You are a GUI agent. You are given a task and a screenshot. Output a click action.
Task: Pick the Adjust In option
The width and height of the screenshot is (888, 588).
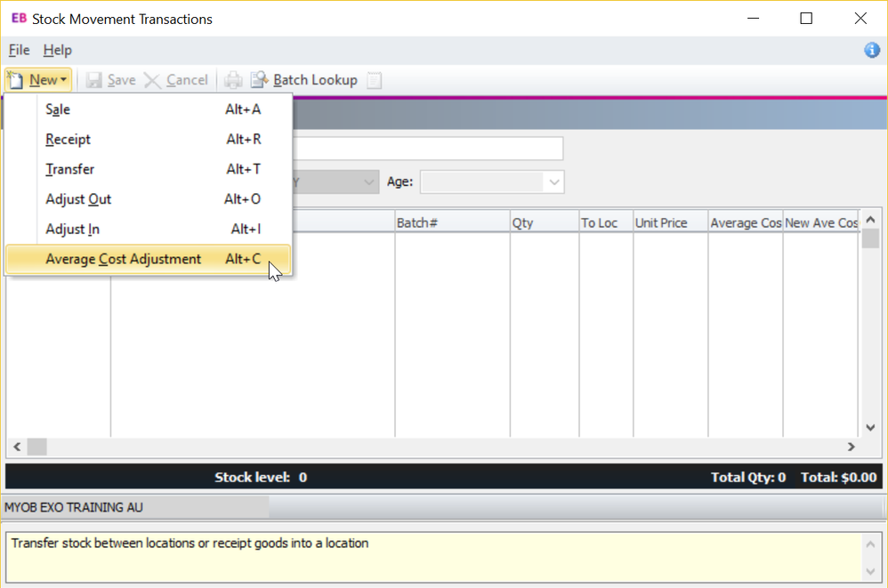pos(72,230)
